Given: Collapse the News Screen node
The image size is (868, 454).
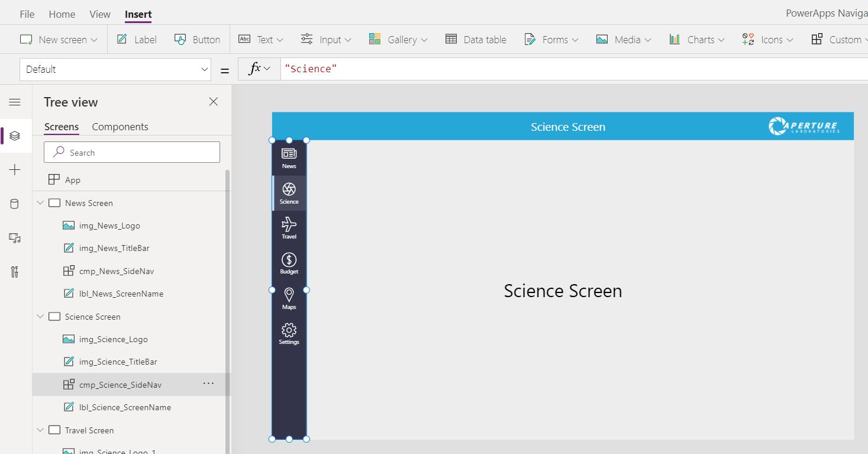Looking at the screenshot, I should [x=40, y=203].
